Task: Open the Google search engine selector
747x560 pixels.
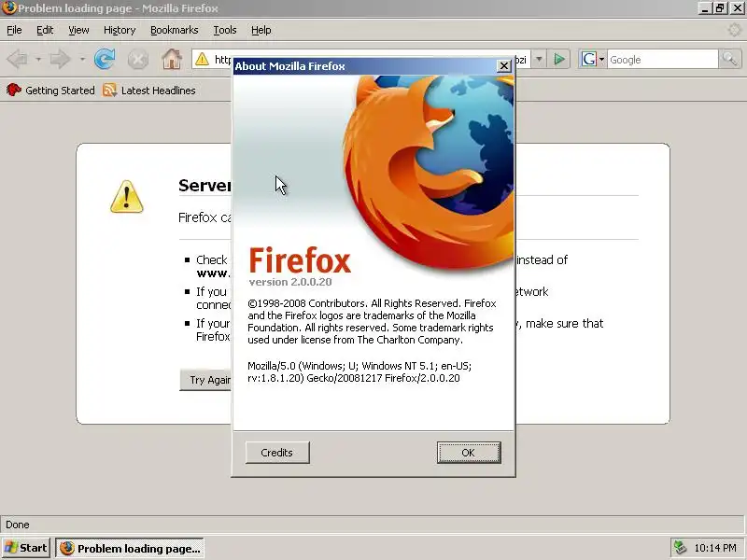Action: (592, 60)
